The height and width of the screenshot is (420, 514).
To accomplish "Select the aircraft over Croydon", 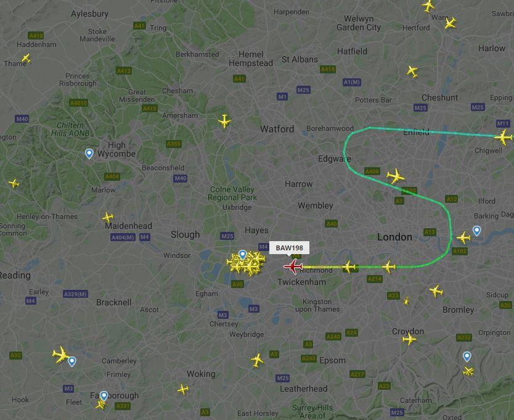I will [x=409, y=339].
